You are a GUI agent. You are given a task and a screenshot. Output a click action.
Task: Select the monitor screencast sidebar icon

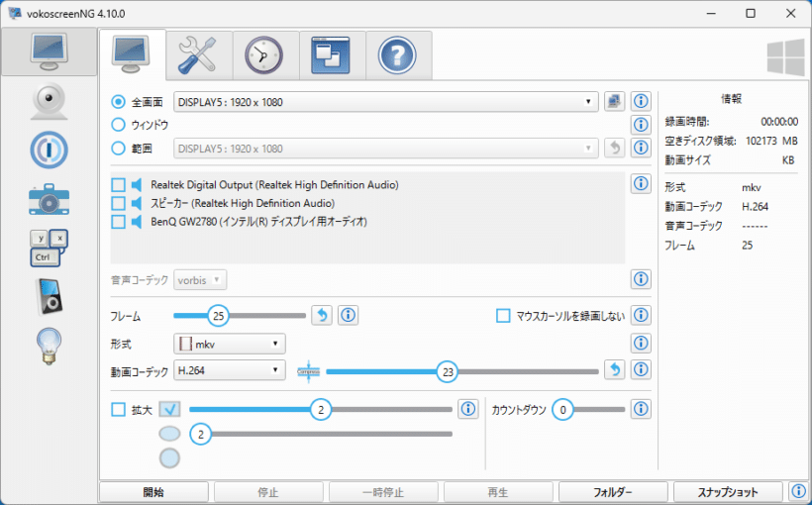pyautogui.click(x=49, y=51)
